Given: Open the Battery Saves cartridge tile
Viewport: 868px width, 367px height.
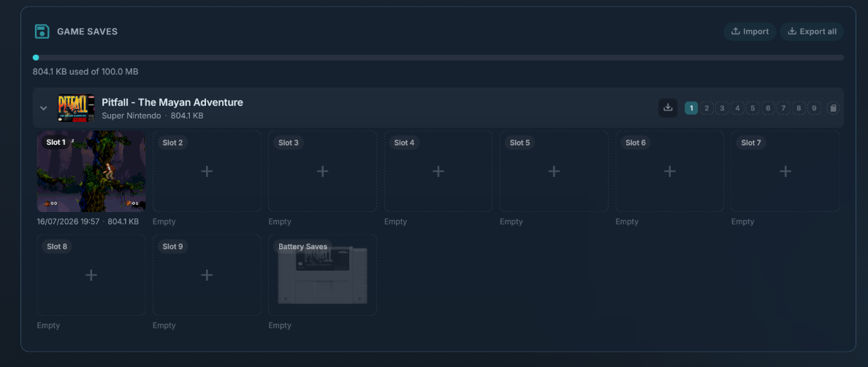Looking at the screenshot, I should point(323,275).
